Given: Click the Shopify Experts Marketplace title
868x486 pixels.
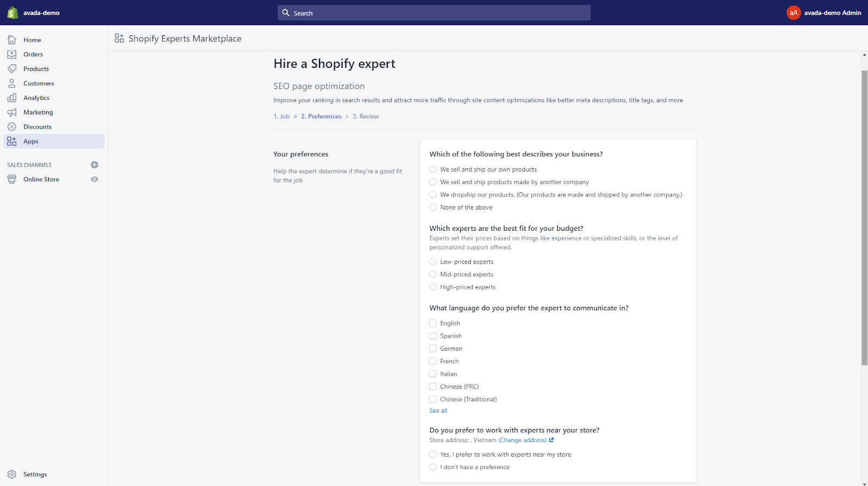Looking at the screenshot, I should click(185, 38).
